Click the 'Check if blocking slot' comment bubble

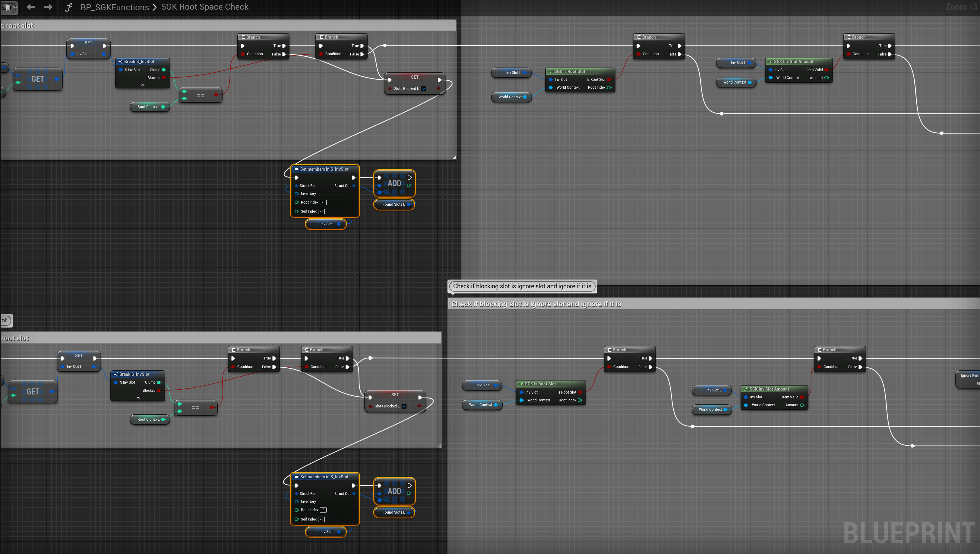click(522, 286)
